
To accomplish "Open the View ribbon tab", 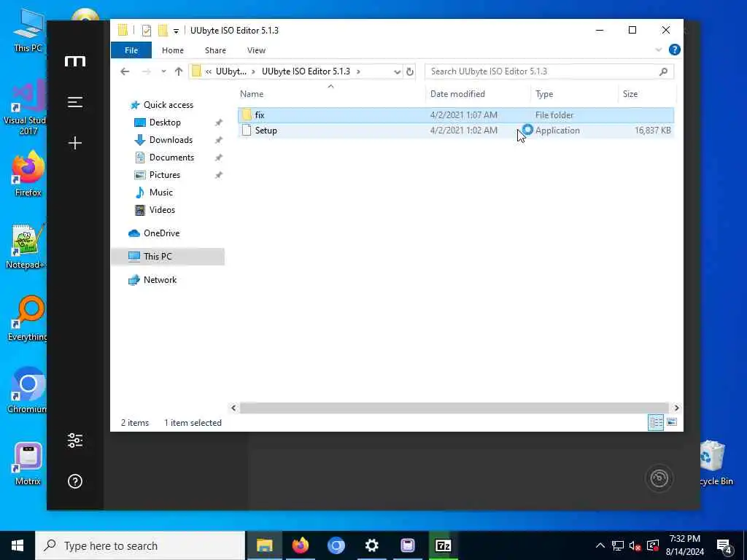I will coord(256,50).
